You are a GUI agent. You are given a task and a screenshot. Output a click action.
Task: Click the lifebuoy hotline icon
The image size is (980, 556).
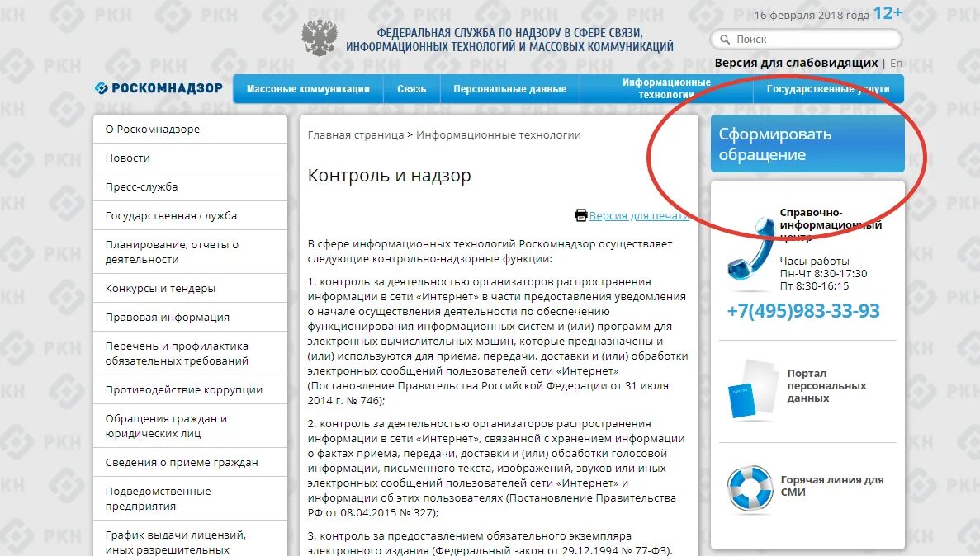coord(750,488)
